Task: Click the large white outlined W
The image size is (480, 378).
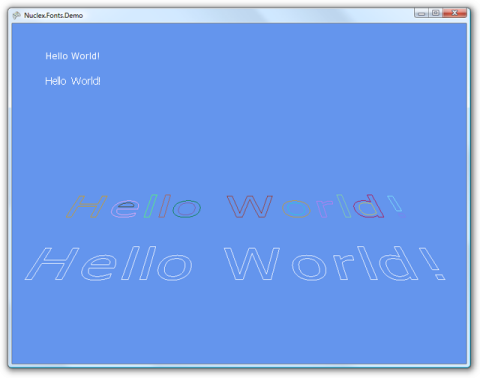Action: [252, 263]
